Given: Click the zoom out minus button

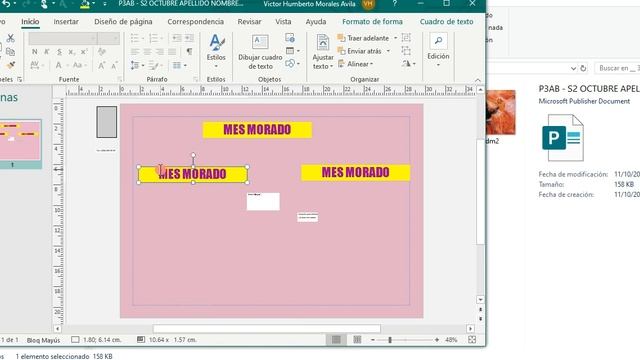Looking at the screenshot, I should point(373,340).
